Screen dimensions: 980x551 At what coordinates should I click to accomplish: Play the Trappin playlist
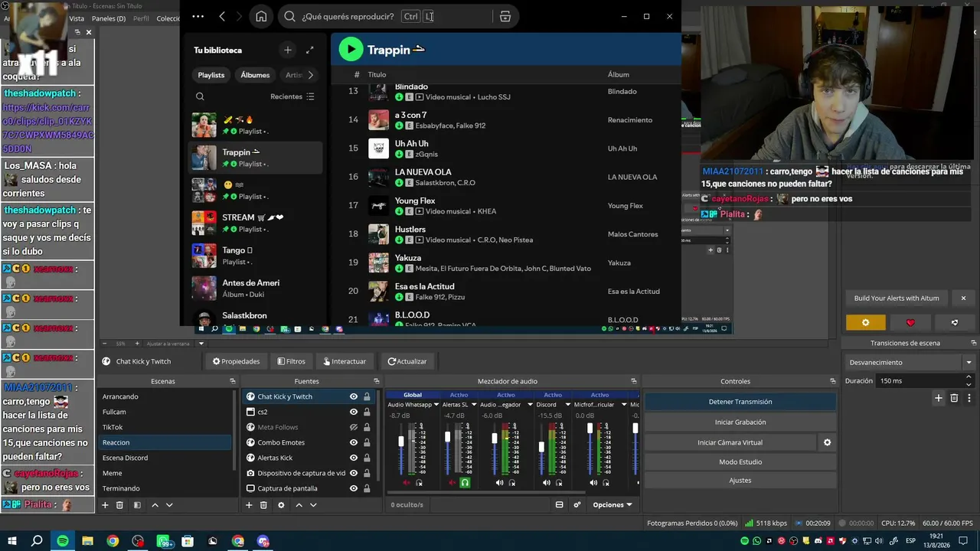351,50
